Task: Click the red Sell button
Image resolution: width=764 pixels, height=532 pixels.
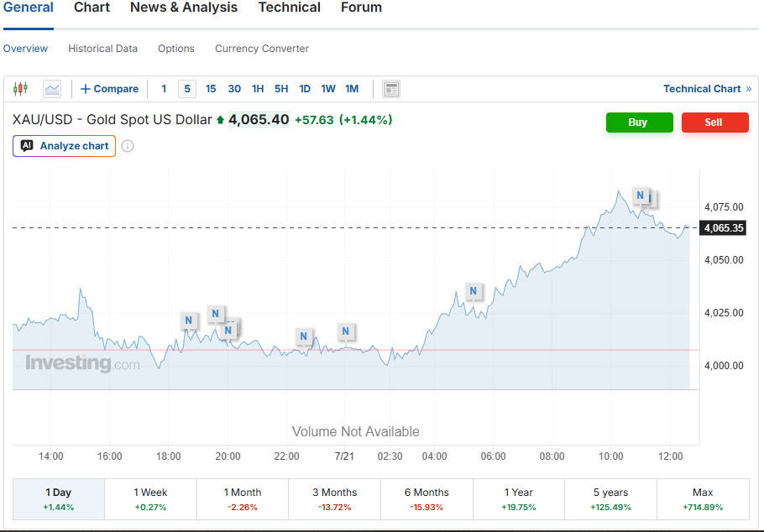Action: pyautogui.click(x=714, y=123)
